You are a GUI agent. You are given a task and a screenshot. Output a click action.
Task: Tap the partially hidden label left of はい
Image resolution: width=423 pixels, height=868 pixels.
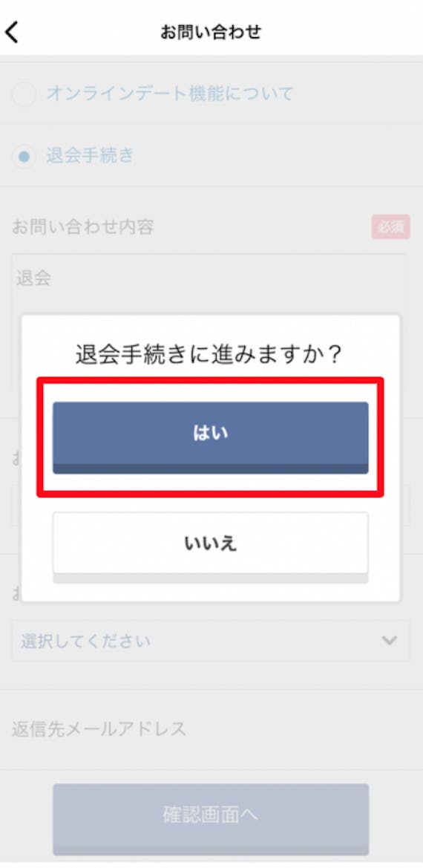point(16,460)
